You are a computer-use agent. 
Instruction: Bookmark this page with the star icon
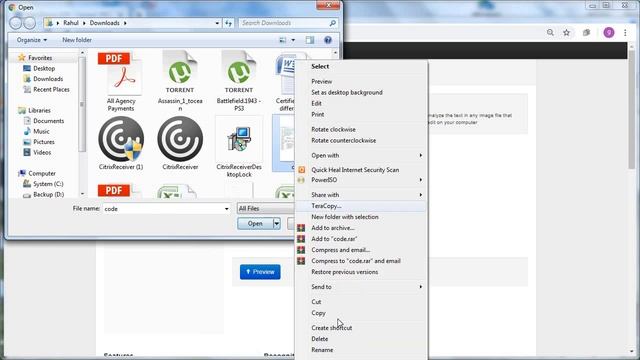click(x=567, y=33)
